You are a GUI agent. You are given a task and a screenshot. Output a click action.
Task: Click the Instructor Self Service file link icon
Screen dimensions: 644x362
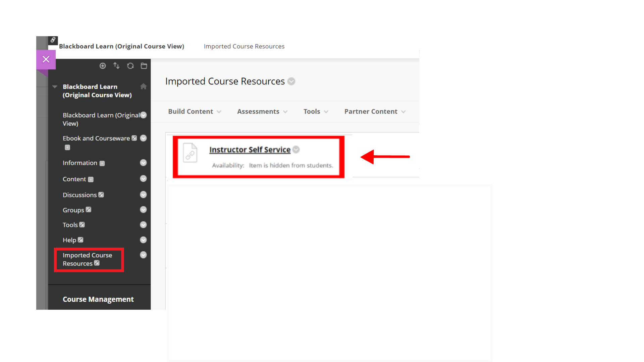click(190, 153)
